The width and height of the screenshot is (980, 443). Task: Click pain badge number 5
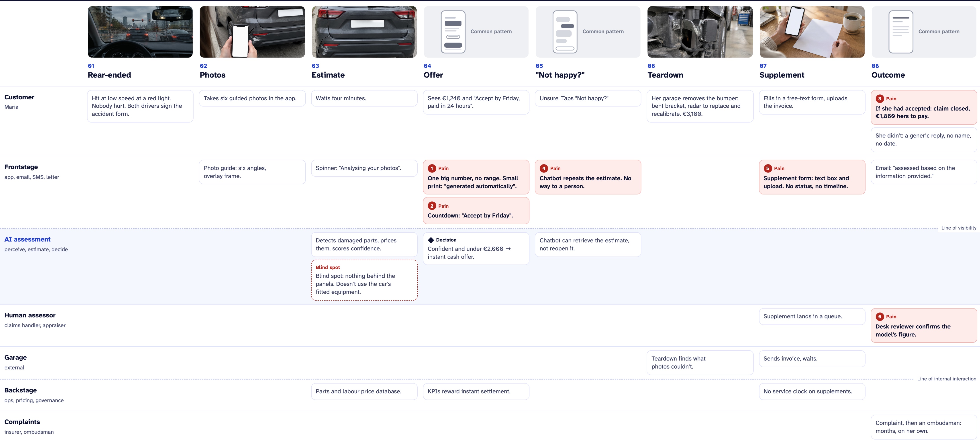(x=768, y=168)
